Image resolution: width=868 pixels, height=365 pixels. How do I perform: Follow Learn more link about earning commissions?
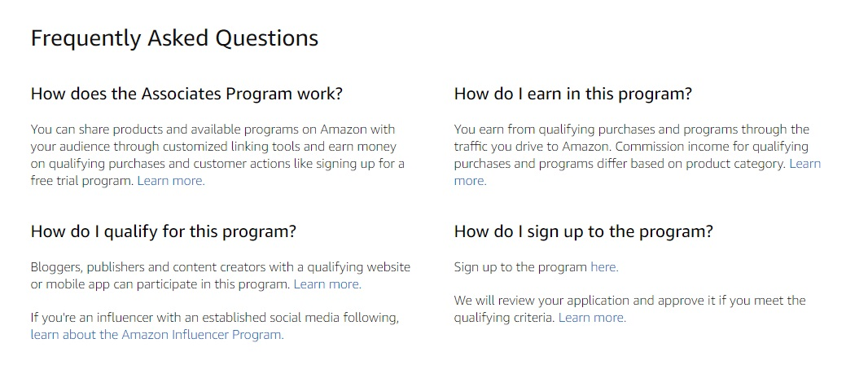coord(804,164)
